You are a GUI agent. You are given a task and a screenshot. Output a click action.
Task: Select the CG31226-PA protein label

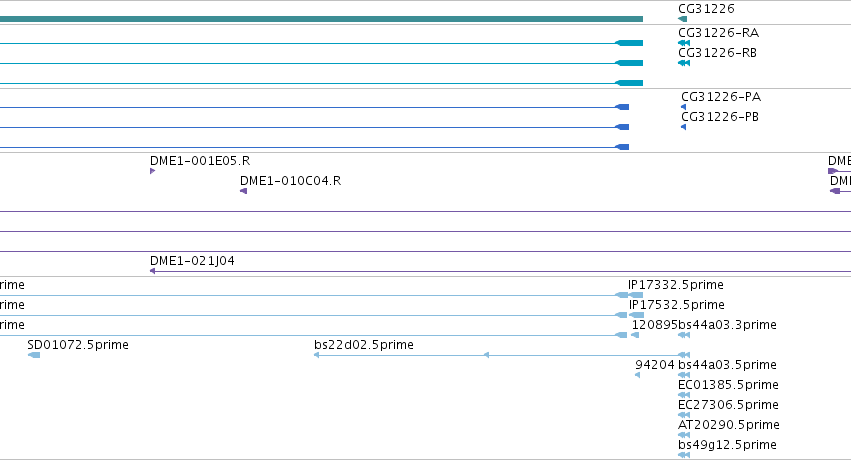(721, 97)
